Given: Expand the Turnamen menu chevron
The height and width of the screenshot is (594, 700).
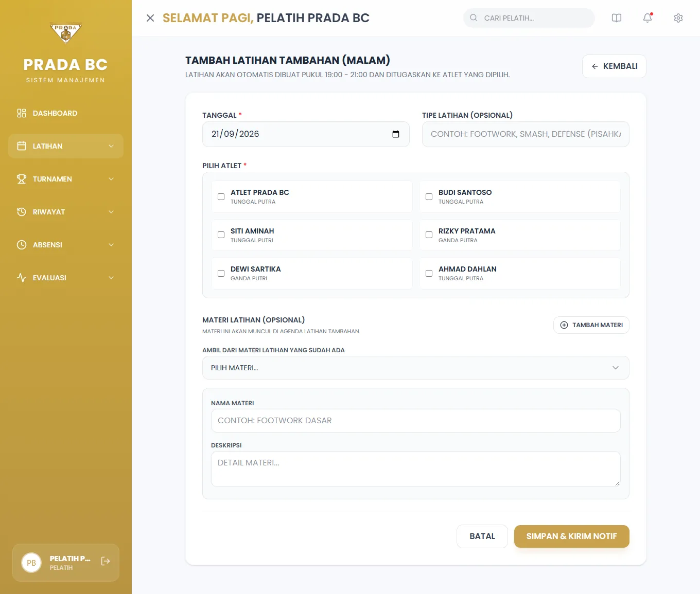Looking at the screenshot, I should click(111, 179).
